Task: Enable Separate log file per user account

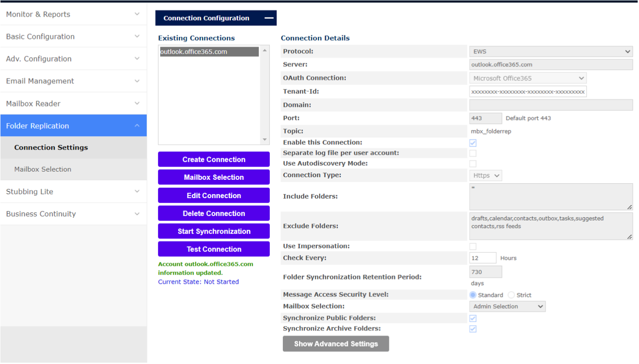Action: coord(473,153)
